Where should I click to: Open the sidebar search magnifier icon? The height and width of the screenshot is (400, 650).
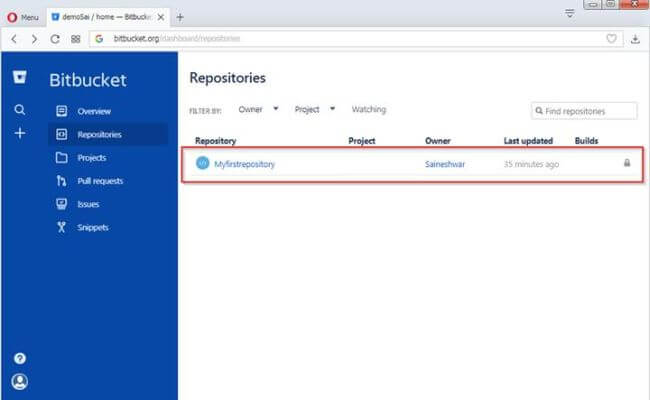point(19,109)
